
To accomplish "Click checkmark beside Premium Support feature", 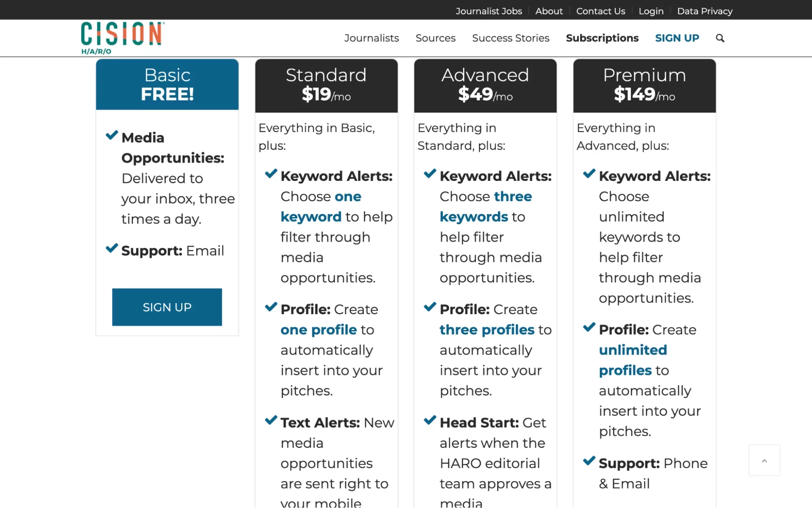I will click(589, 461).
